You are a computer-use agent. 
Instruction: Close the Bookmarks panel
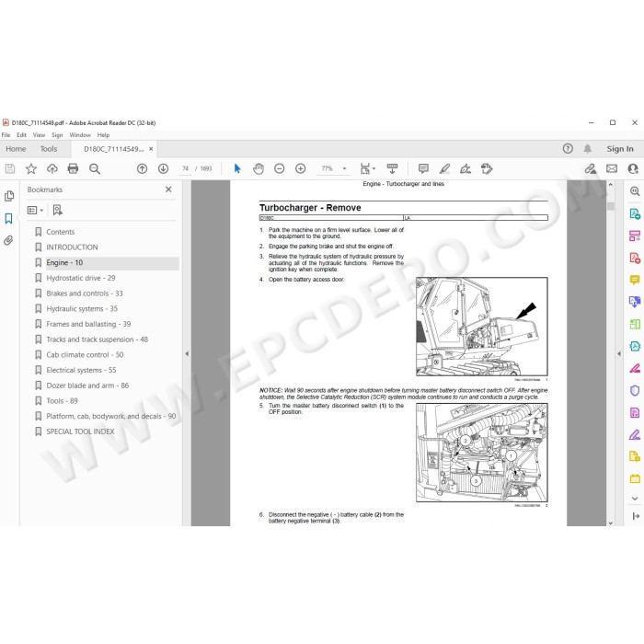[168, 190]
